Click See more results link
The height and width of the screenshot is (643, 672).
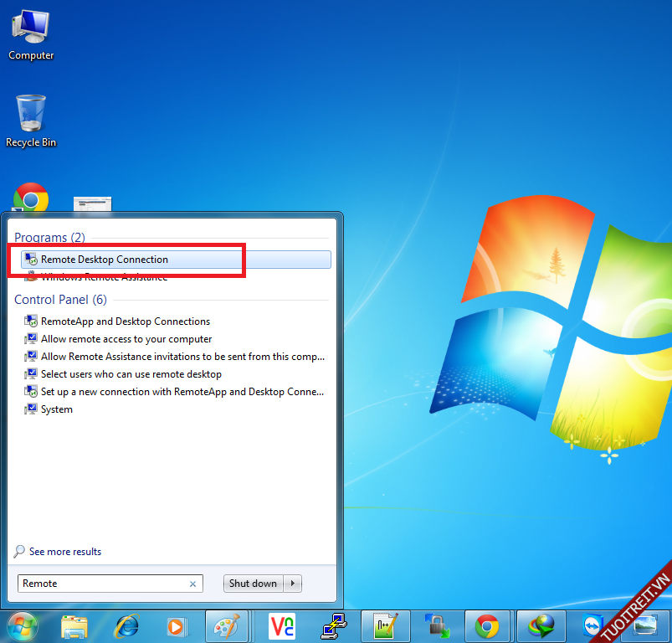[x=64, y=552]
